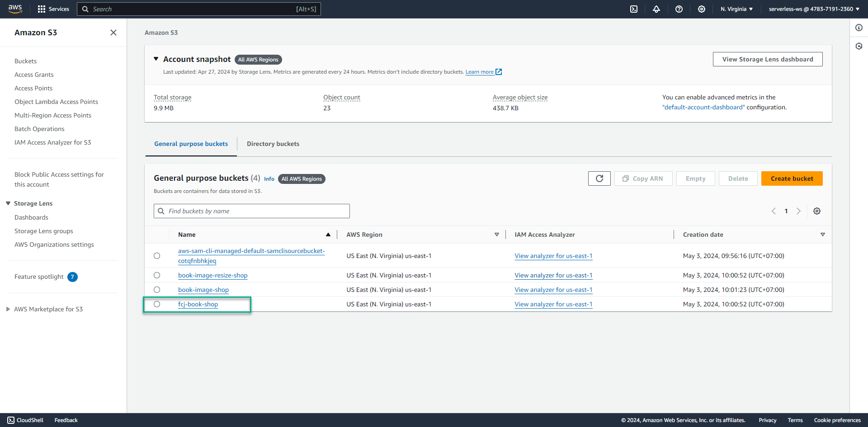Open the fcj-book-shop bucket link

[x=198, y=304]
